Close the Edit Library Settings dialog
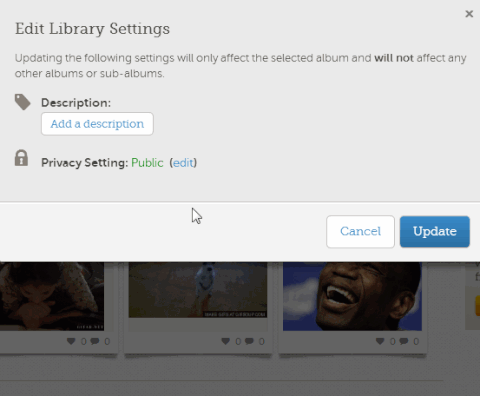This screenshot has width=480, height=396. (469, 14)
